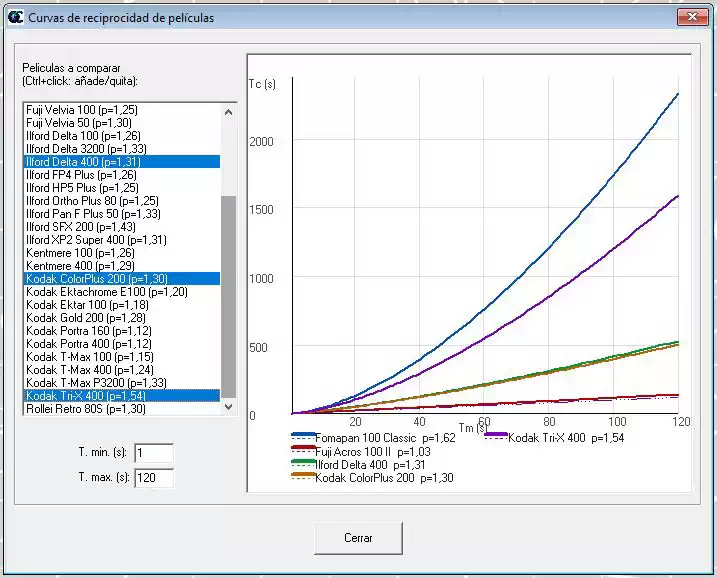
Task: Click the Kodak Tri-X 400 purple legend swatch
Action: [496, 436]
